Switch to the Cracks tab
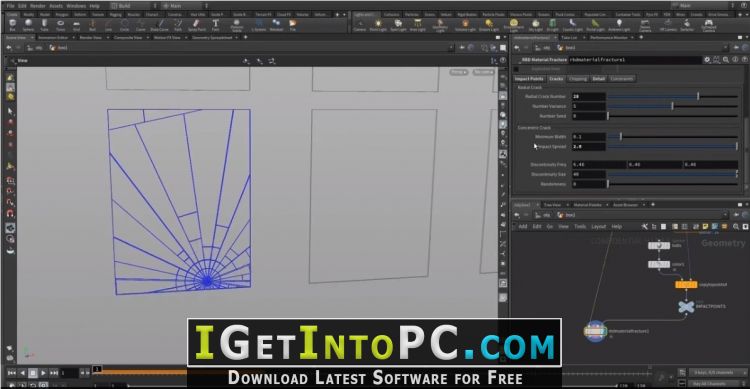The height and width of the screenshot is (389, 750). (x=556, y=78)
